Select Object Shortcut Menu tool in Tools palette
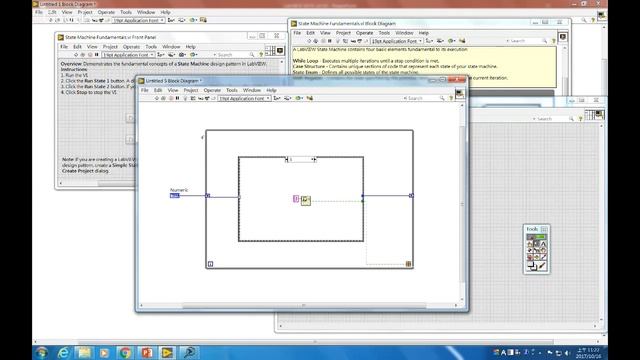 pos(536,251)
